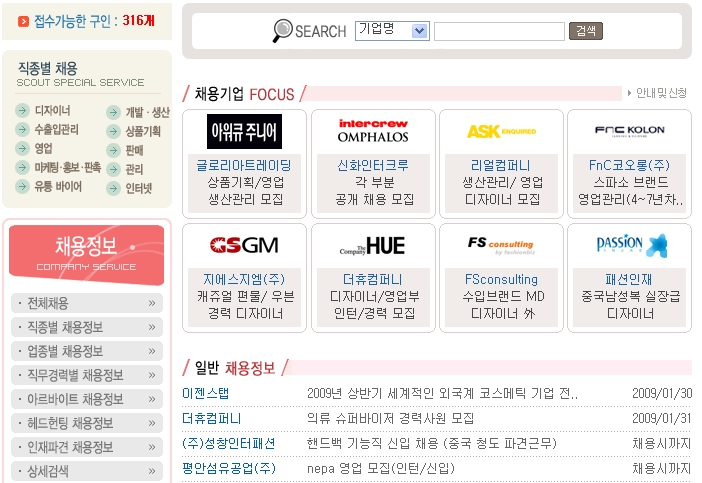Screen dimensions: 702x483
Task: Open the FnC코오롱(주) company link
Action: pyautogui.click(x=629, y=166)
